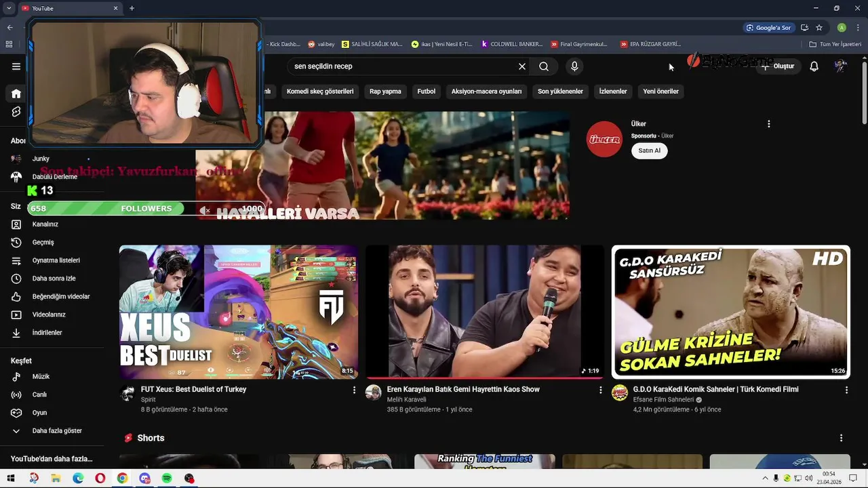Image resolution: width=868 pixels, height=488 pixels.
Task: Click Satın Al on Ülker ad
Action: point(650,150)
